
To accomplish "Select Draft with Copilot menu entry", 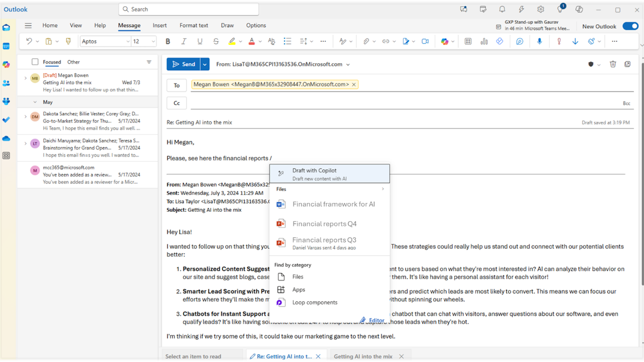I will click(x=329, y=174).
